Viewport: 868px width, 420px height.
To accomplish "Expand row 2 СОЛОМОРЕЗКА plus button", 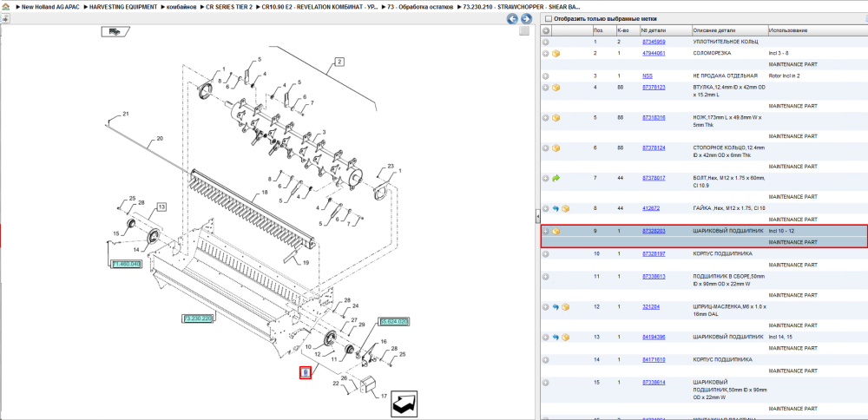I will pos(546,54).
